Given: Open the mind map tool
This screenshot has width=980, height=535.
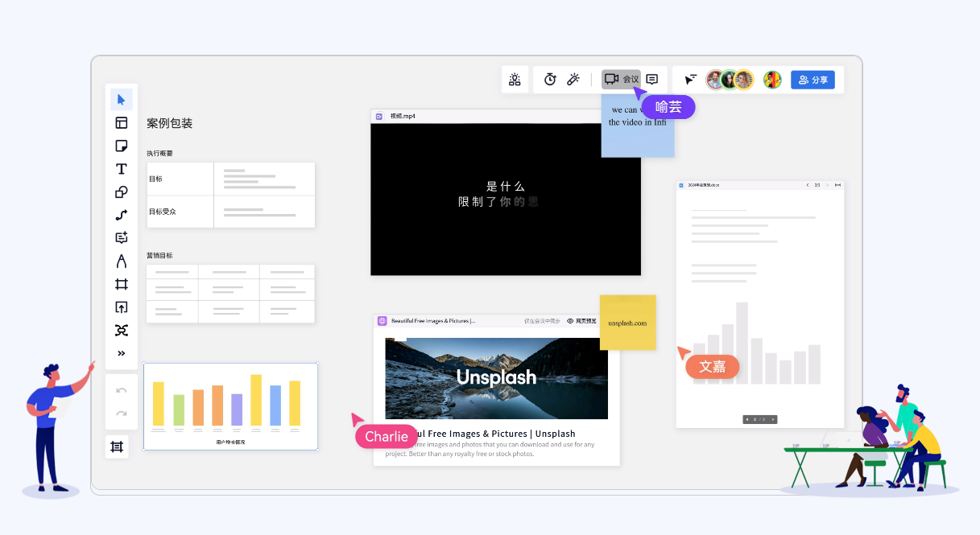Looking at the screenshot, I should (122, 331).
